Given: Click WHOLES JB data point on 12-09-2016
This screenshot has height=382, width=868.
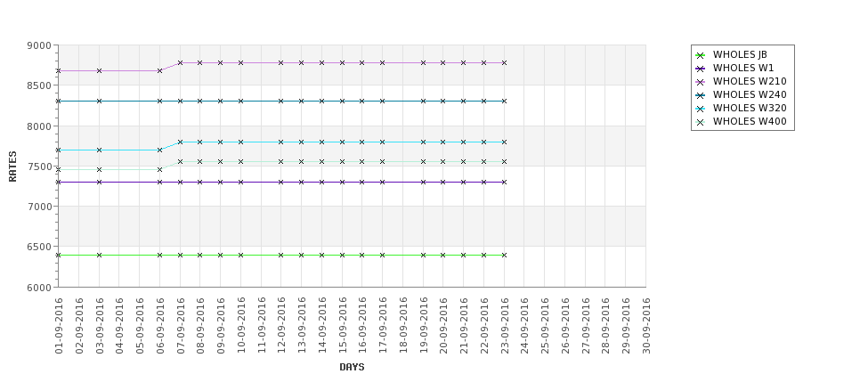Looking at the screenshot, I should point(281,256).
